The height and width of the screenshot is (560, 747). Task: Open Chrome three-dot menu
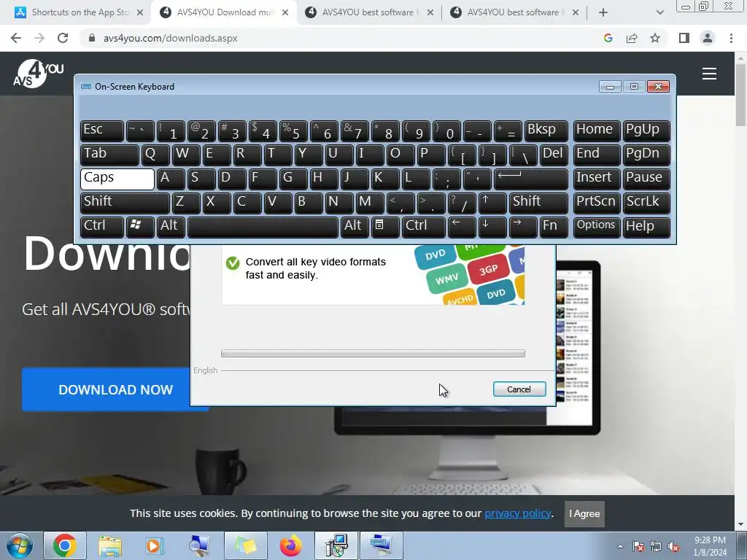coord(731,38)
